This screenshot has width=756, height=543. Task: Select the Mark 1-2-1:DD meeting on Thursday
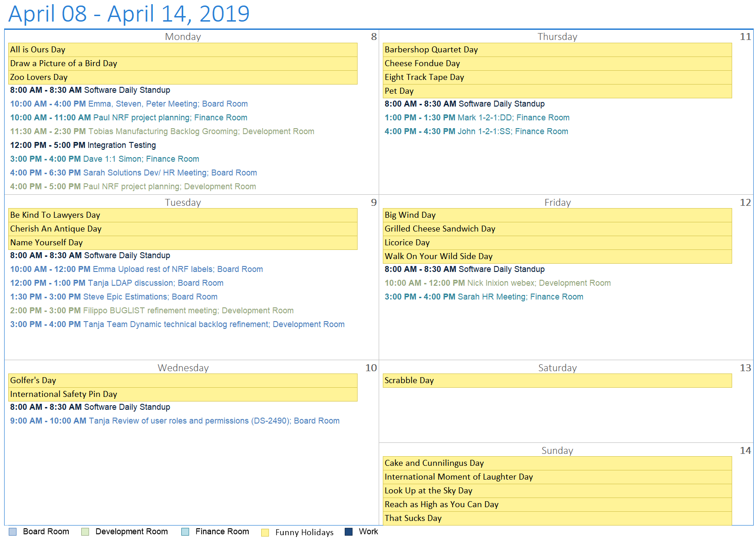(476, 118)
